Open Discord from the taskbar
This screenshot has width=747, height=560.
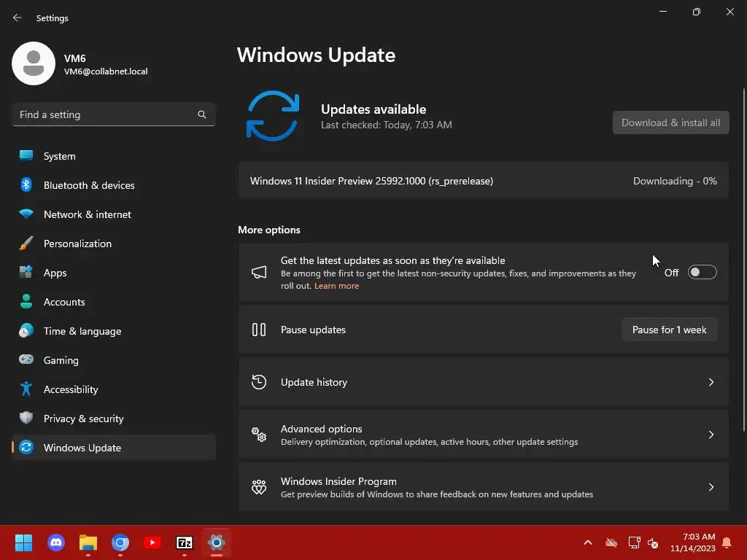pos(56,542)
